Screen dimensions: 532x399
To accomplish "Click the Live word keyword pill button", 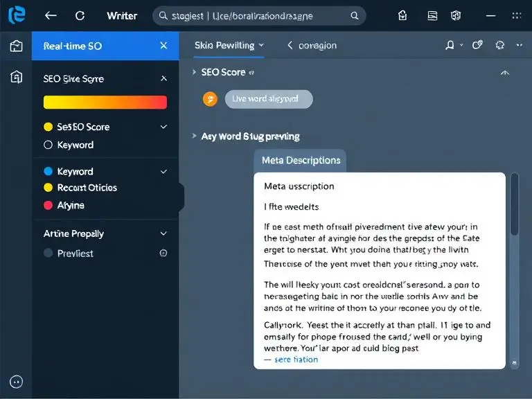I will click(x=269, y=99).
